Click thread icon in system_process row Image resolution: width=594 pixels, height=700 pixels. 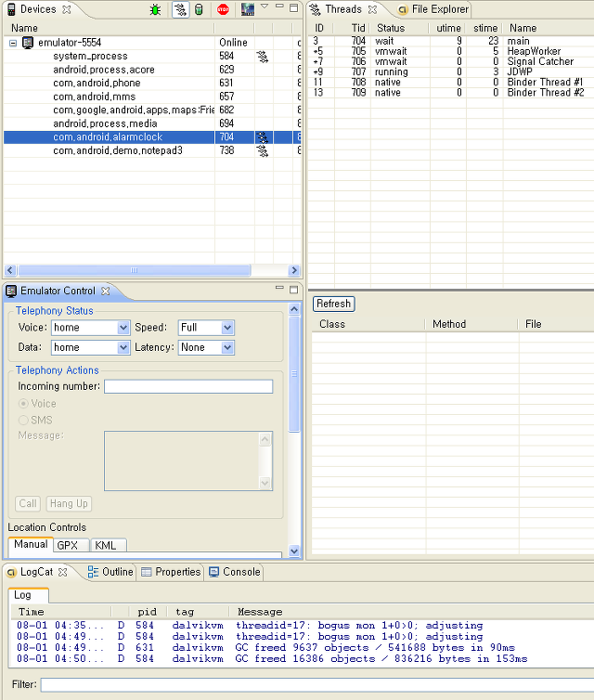tap(263, 57)
